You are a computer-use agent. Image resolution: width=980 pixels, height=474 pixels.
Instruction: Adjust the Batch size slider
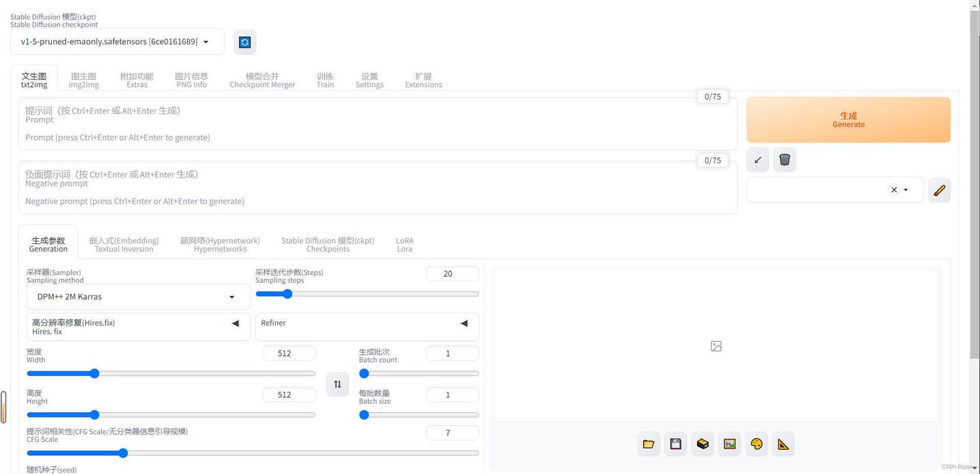coord(419,415)
